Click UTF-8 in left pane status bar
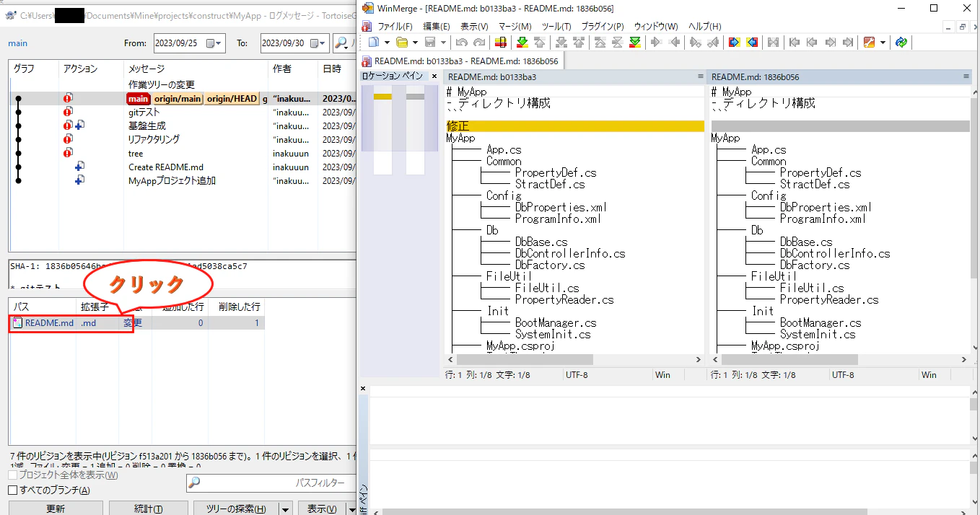This screenshot has height=515, width=980. (x=577, y=375)
